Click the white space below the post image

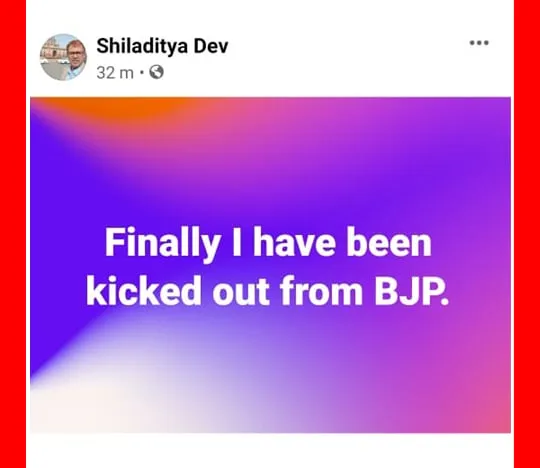point(270,451)
